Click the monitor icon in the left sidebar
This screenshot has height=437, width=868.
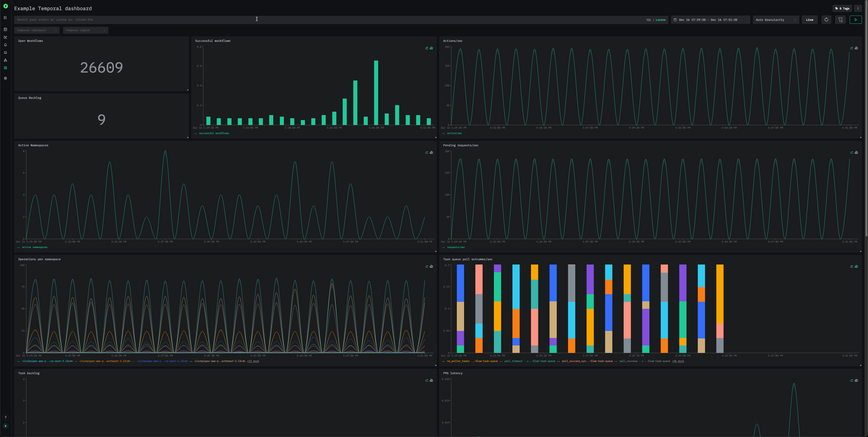pyautogui.click(x=5, y=52)
